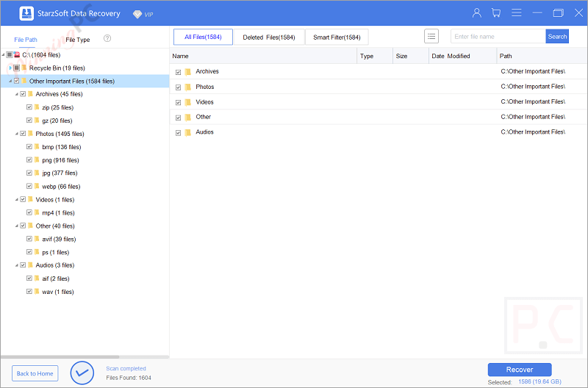Collapse the Other (40 files) node
Viewport: 588px width, 388px height.
click(x=16, y=226)
